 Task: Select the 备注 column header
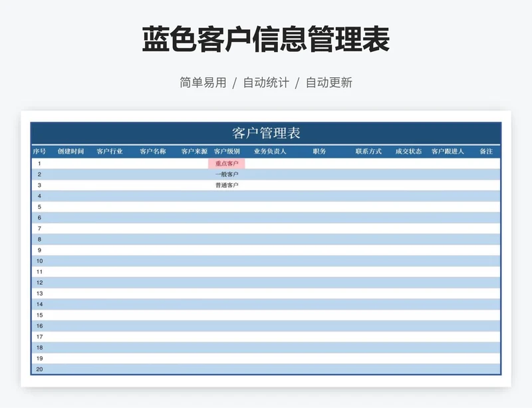pos(486,151)
